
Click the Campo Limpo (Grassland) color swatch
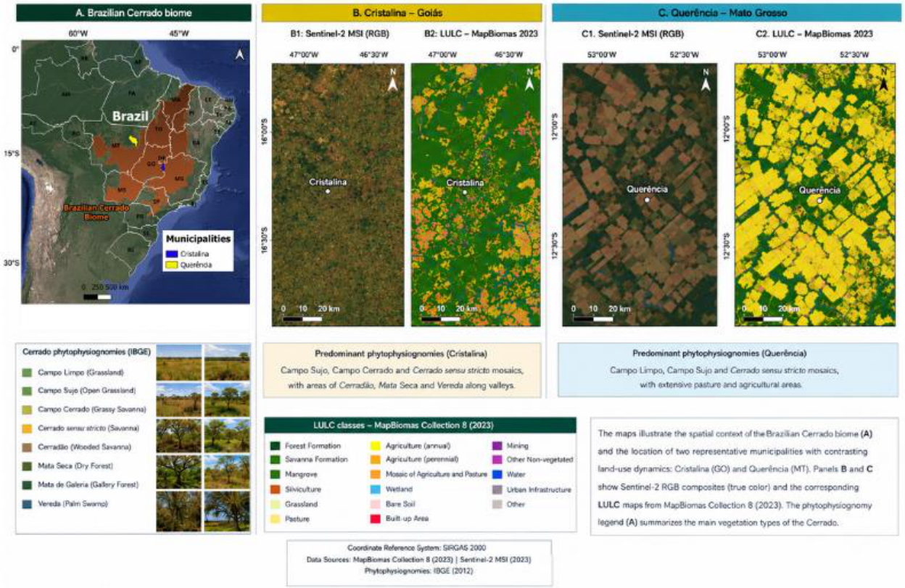pyautogui.click(x=26, y=373)
